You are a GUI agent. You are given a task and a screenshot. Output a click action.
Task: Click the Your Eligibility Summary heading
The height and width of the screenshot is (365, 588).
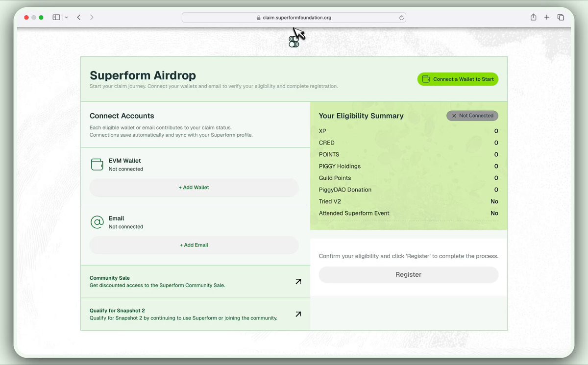click(361, 116)
